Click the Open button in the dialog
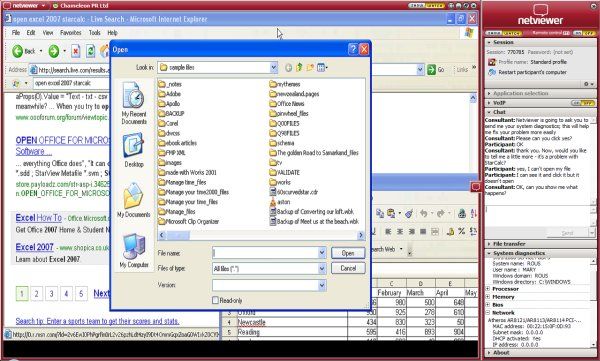 click(348, 253)
